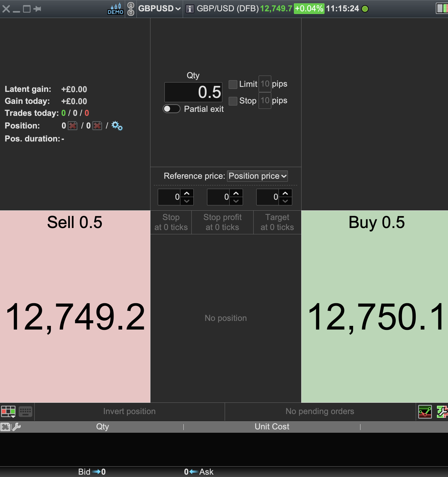Enable the Stop pips checkbox
Screen dimensions: 448x477
click(x=233, y=101)
